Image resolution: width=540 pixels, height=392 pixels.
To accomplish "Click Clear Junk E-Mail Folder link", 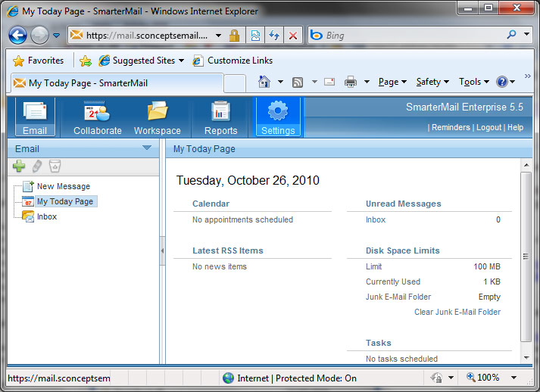I will click(457, 312).
